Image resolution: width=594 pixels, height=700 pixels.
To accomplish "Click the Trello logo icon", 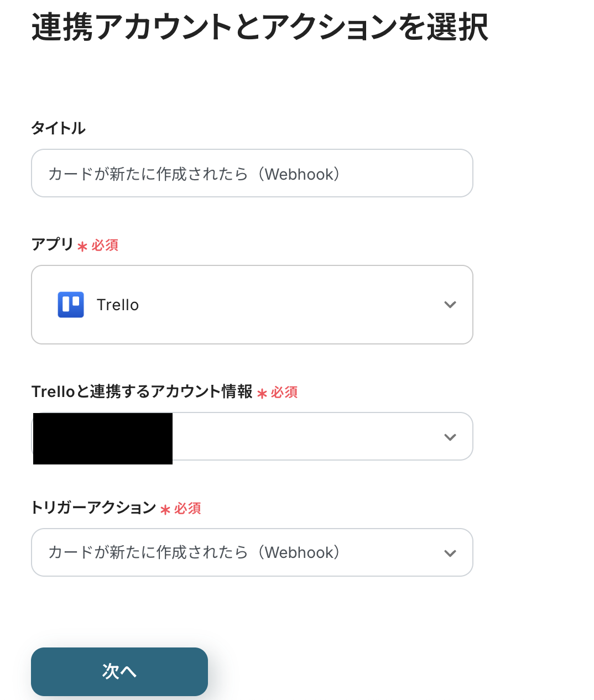I will 71,305.
